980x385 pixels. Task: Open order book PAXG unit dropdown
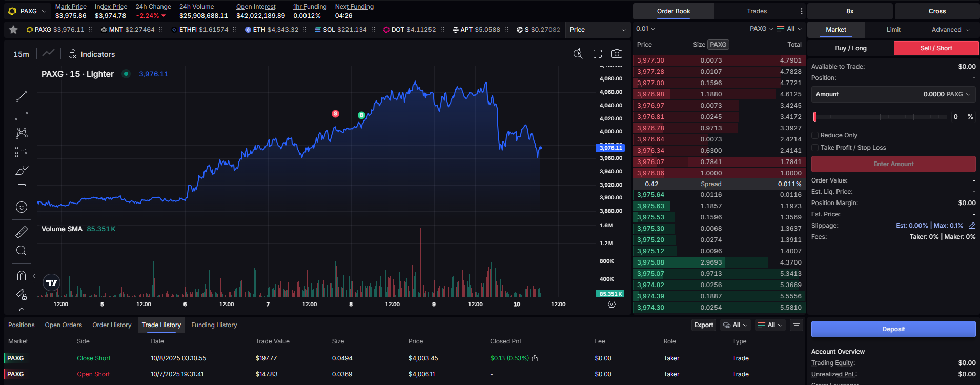761,29
